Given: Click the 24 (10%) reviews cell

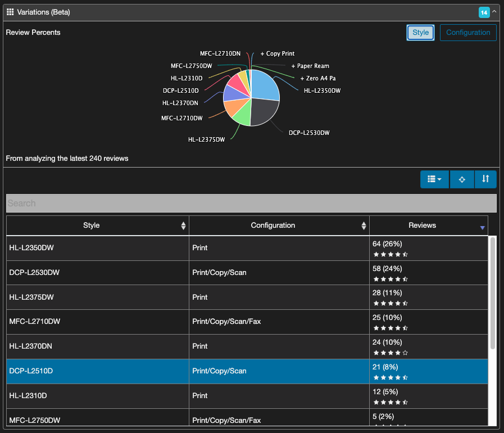Looking at the screenshot, I should click(429, 347).
